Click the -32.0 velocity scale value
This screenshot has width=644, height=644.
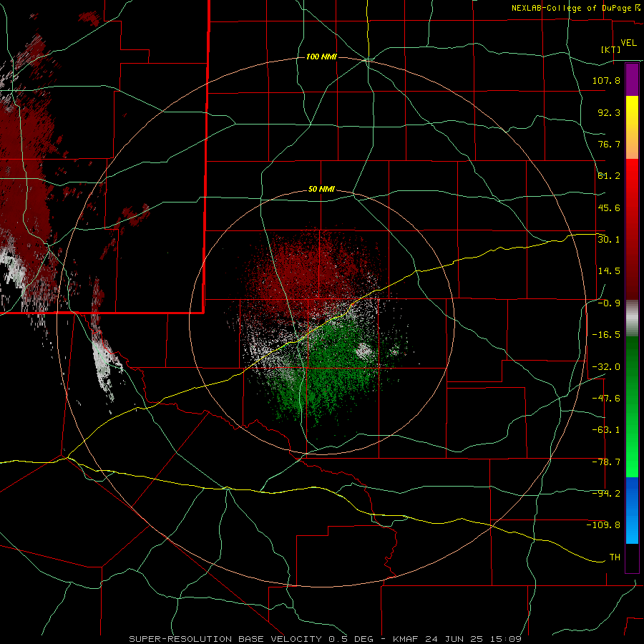pos(606,367)
